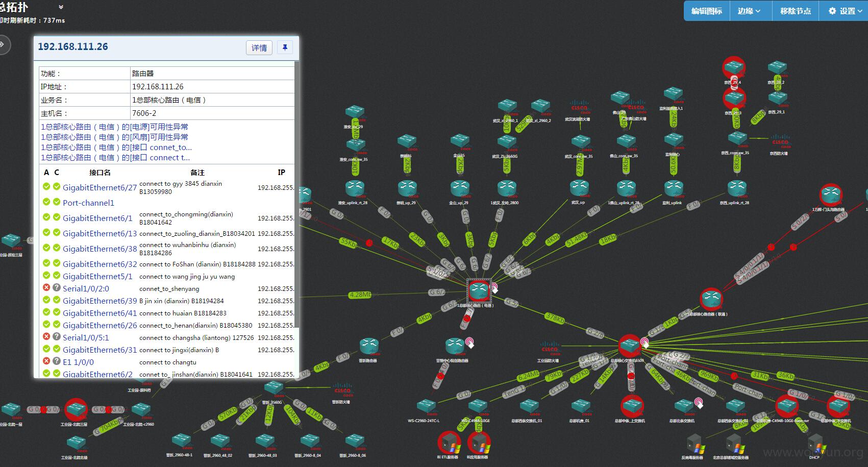
Task: Click the 704Kb link traffic label
Action: click(x=109, y=426)
